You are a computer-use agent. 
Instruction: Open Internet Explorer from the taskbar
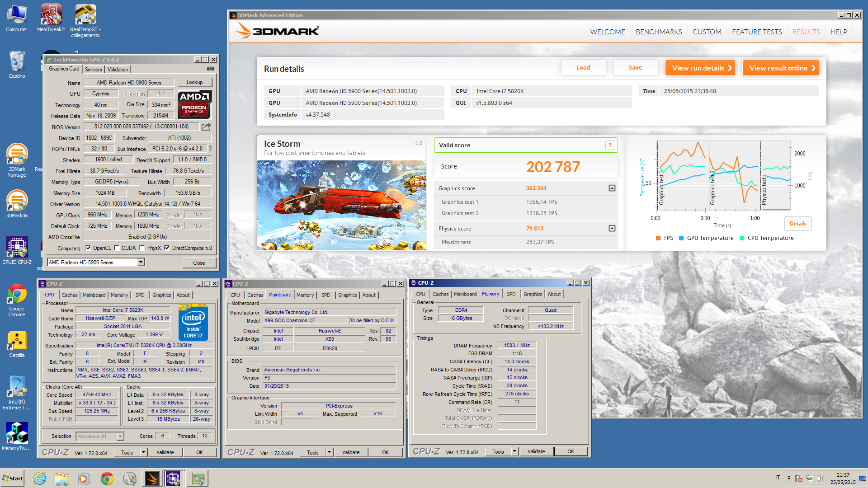(x=40, y=479)
